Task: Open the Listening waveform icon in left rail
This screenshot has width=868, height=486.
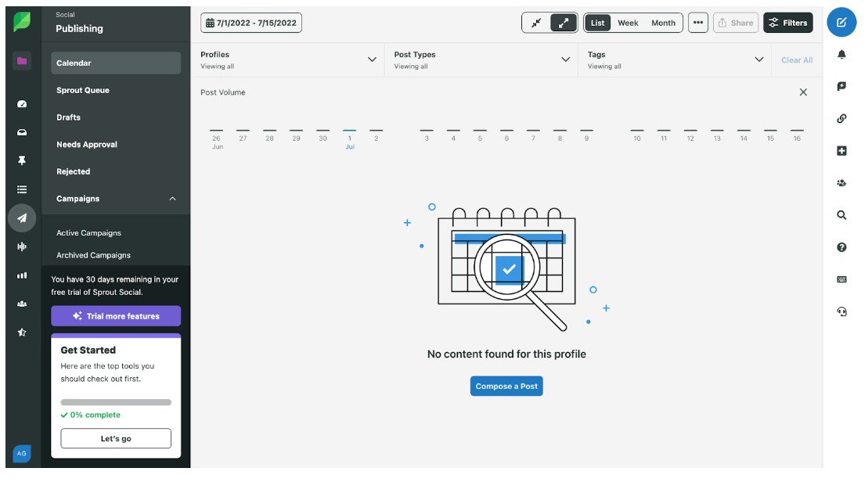Action: [22, 247]
